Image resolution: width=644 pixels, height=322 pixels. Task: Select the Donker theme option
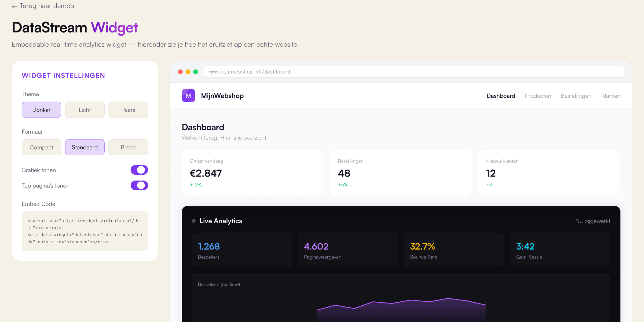41,110
